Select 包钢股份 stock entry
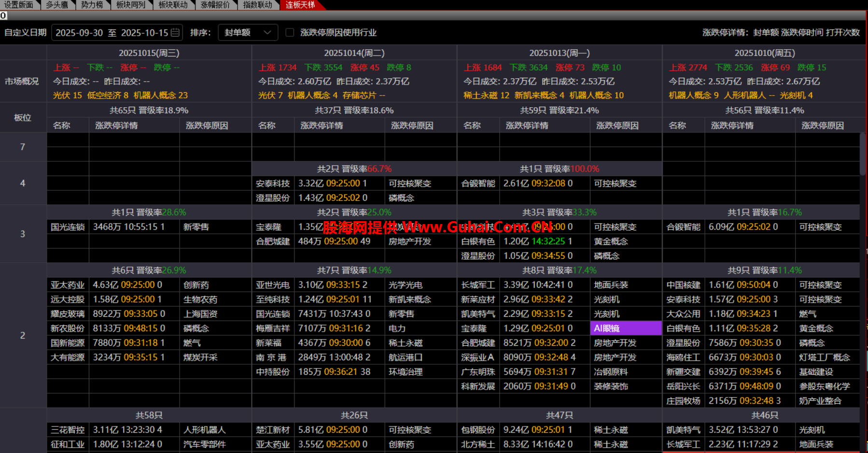 click(478, 430)
